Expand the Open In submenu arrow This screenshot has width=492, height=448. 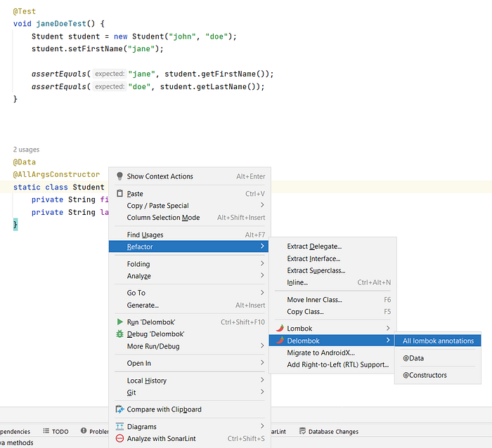[262, 362]
